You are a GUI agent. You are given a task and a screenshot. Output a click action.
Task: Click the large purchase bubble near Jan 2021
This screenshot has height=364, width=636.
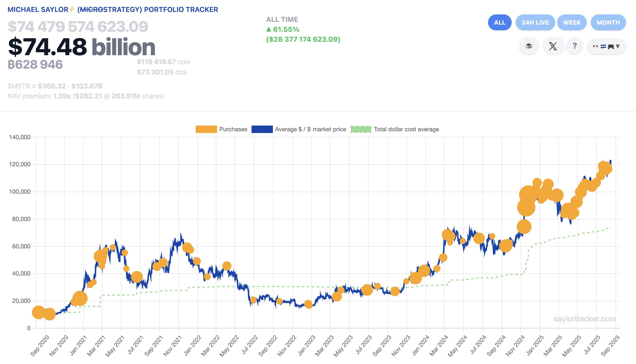click(x=80, y=298)
